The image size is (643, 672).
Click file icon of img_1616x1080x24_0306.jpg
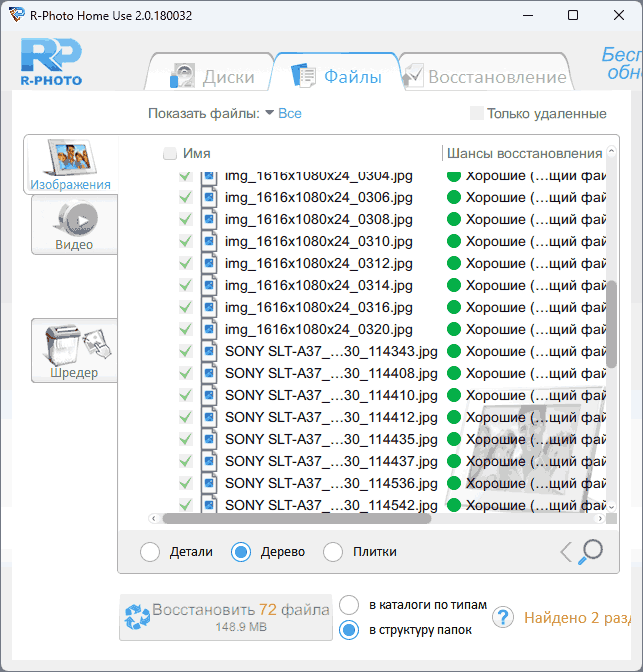coord(209,198)
